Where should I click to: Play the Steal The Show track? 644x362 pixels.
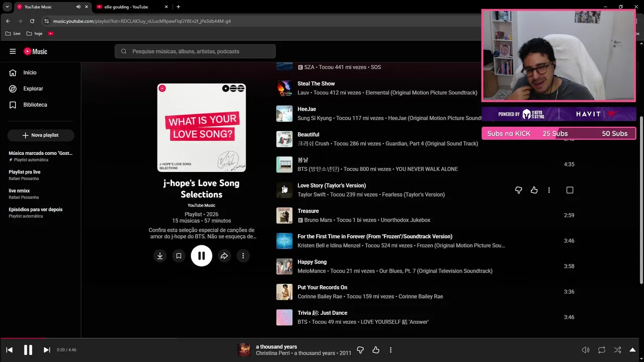click(x=284, y=88)
